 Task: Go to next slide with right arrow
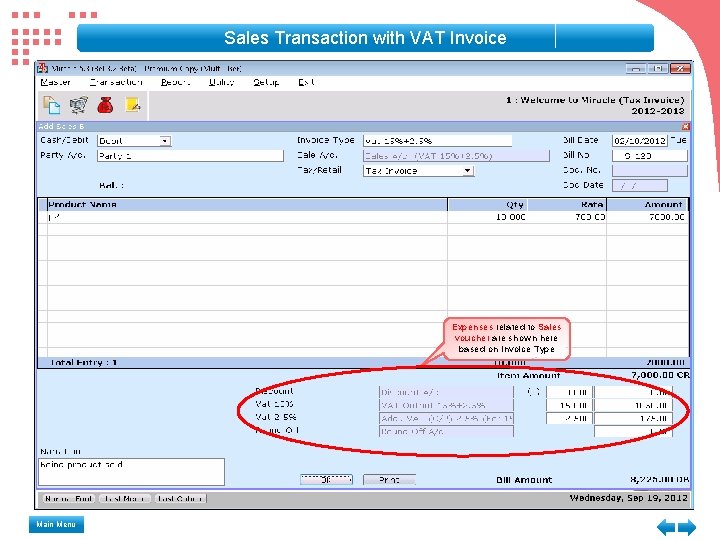(x=687, y=527)
